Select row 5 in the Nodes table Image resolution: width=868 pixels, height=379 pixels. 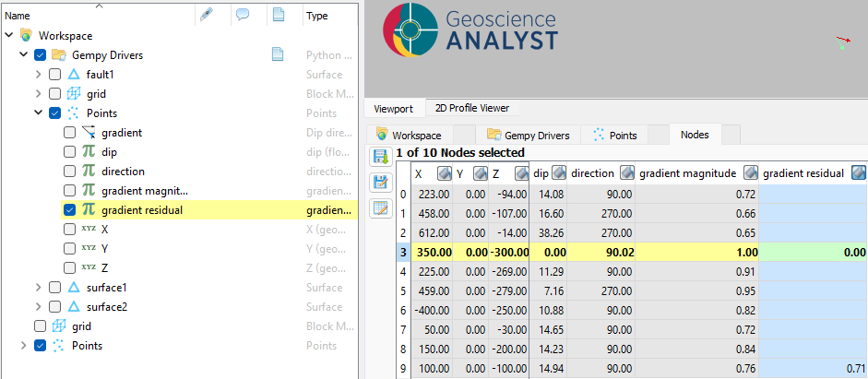click(x=403, y=290)
